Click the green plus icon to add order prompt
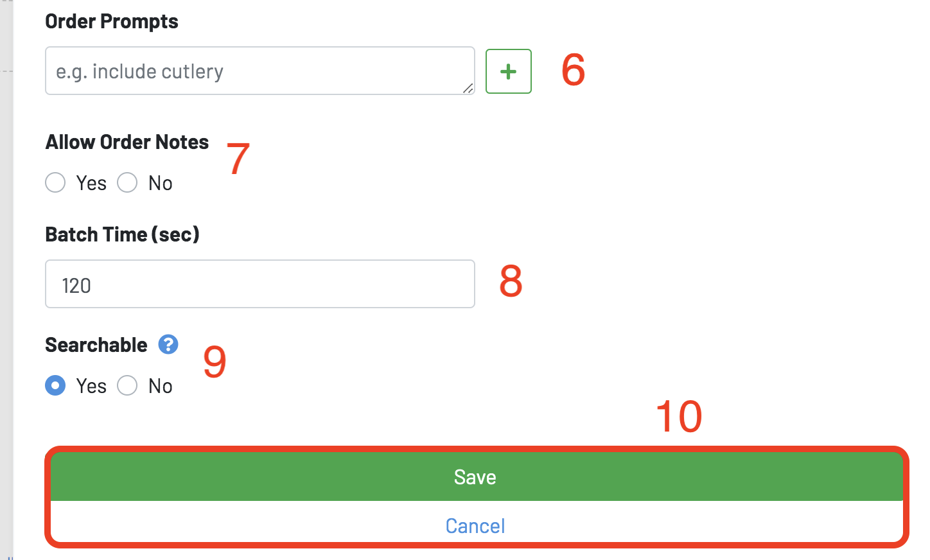The image size is (930, 560). [x=508, y=71]
